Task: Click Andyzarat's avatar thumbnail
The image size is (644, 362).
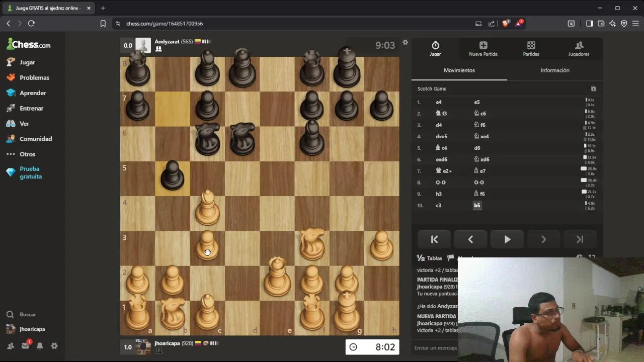Action: point(143,45)
